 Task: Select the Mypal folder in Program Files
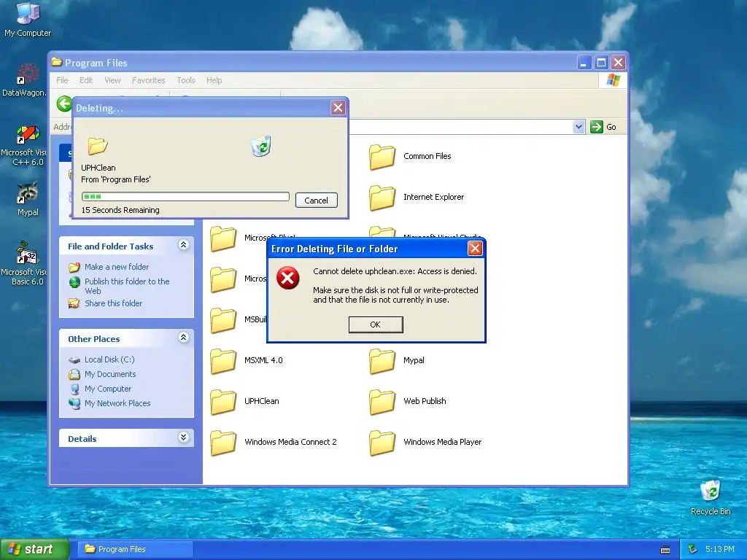point(397,360)
